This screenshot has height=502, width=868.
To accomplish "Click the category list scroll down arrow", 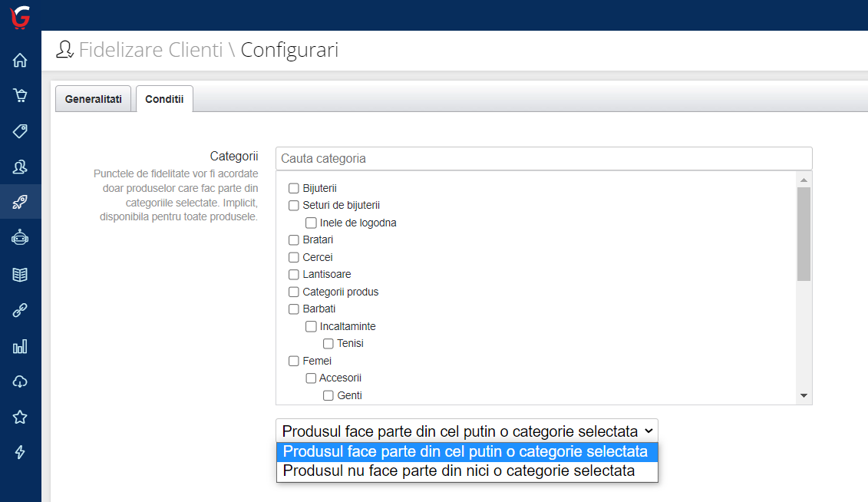I will point(804,396).
